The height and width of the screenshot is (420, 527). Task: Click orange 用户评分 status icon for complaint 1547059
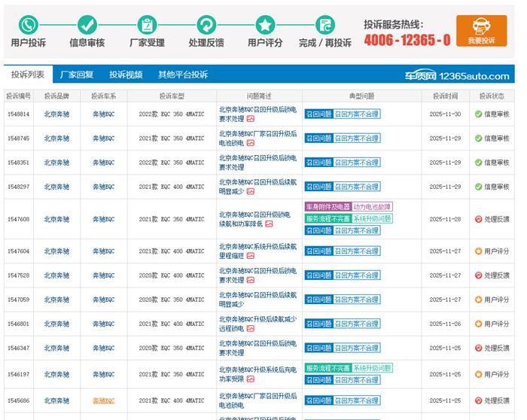click(478, 300)
